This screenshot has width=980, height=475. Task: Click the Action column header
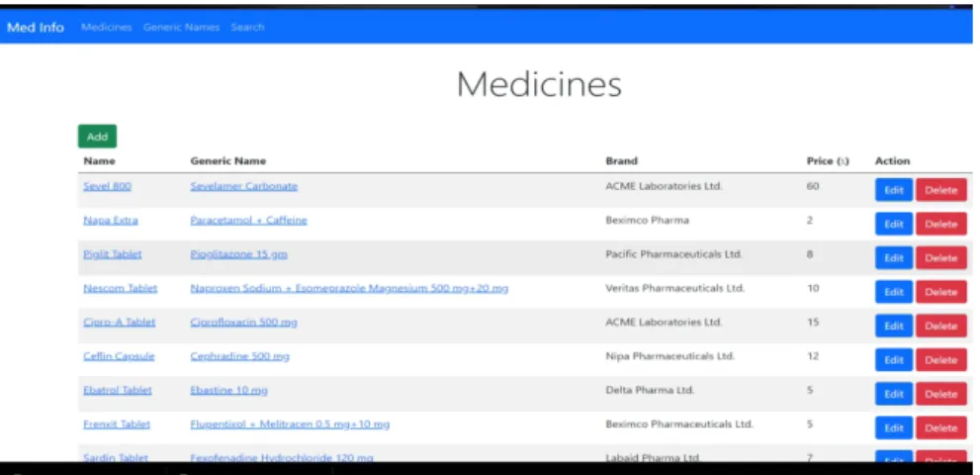pyautogui.click(x=893, y=161)
